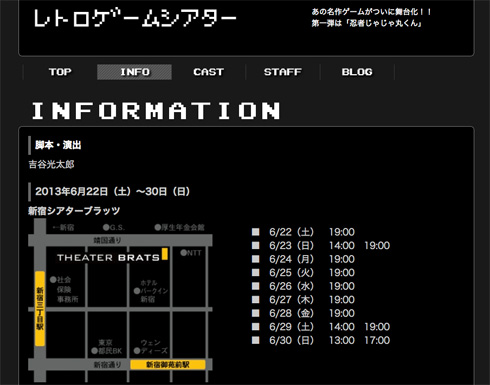Viewport: 490px width, 385px height.
Task: Click the square bullet beside 6/29
Action: 256,327
